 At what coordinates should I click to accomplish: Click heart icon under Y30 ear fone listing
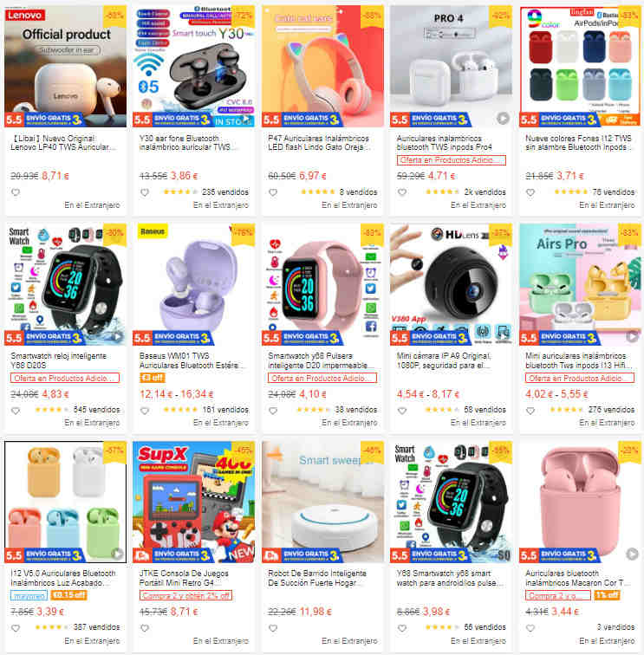tap(145, 192)
